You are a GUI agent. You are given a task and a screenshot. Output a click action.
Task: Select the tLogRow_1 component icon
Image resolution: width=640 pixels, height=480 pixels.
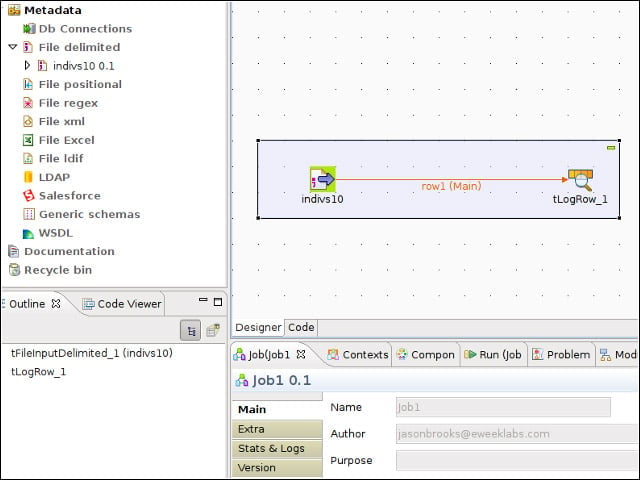[x=580, y=180]
